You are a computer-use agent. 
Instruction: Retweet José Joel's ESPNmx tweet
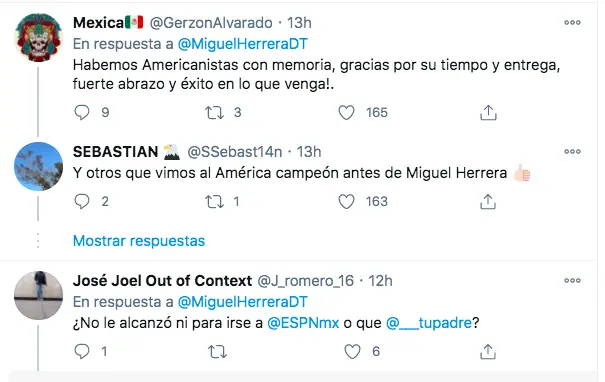coord(217,352)
